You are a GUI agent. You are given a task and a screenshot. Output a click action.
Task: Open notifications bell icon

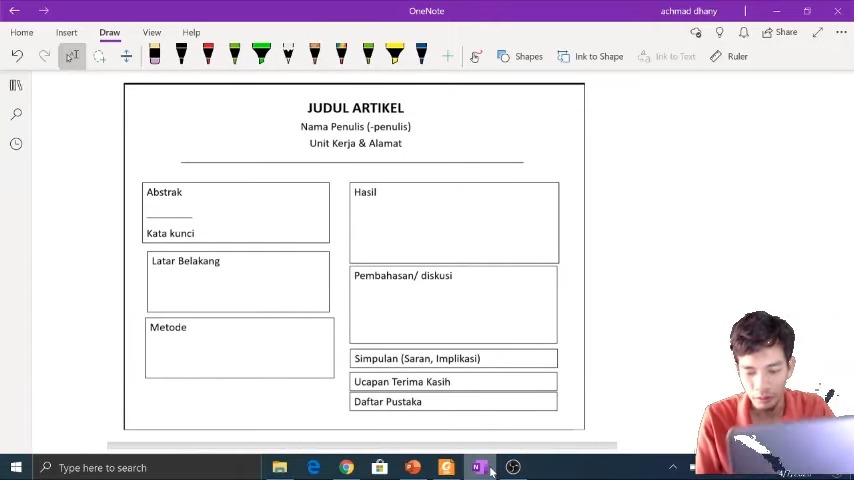tap(743, 33)
